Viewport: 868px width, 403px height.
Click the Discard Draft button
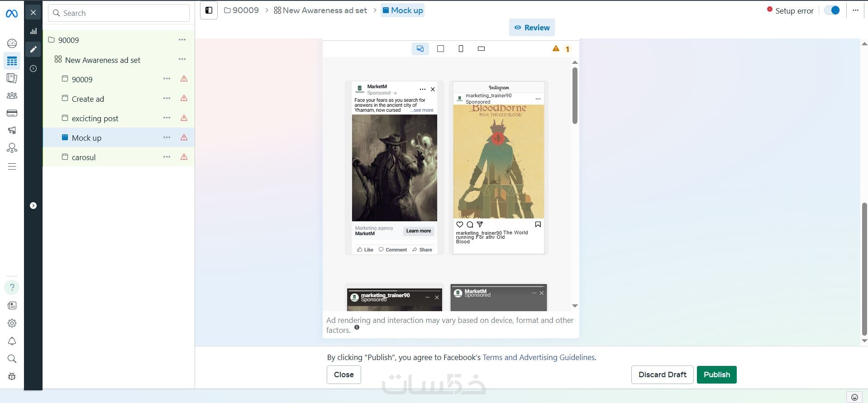[x=663, y=375]
